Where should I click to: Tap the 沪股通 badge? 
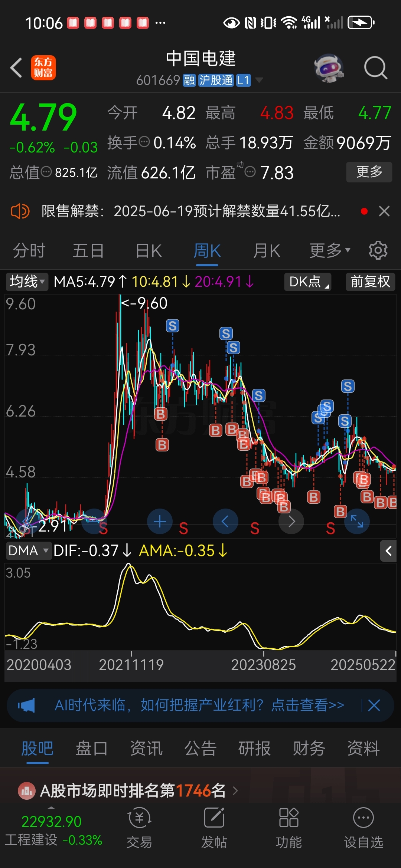point(216,80)
